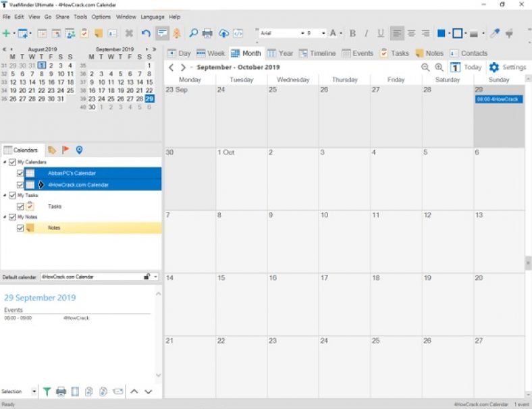This screenshot has width=532, height=409.
Task: Click the new task clipboard icon in toolbar
Action: pyautogui.click(x=84, y=33)
